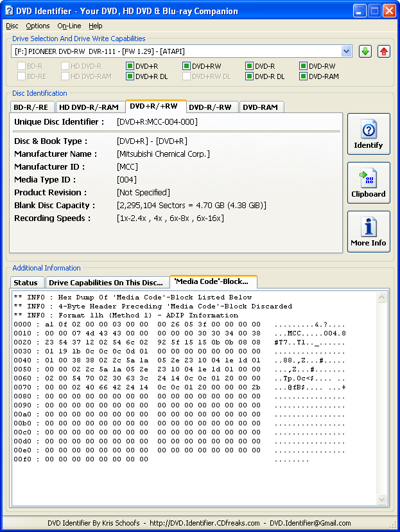400x532 pixels.
Task: Close the DVD Identifier window
Action: [x=389, y=11]
